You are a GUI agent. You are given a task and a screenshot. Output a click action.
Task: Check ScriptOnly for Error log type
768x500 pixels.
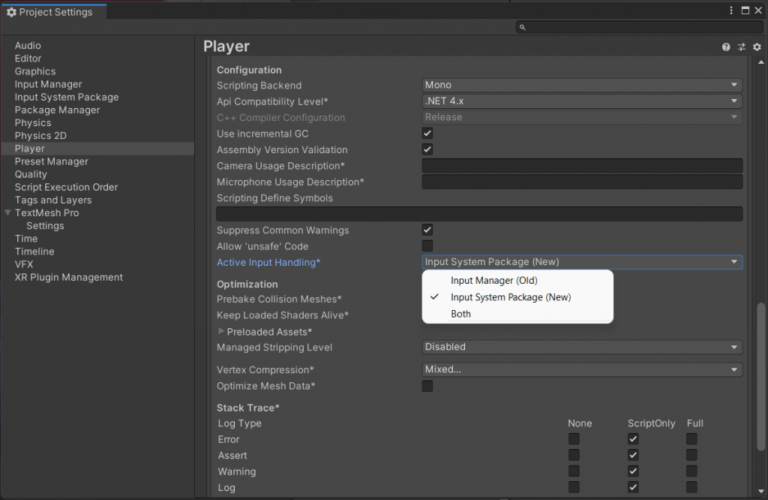(633, 439)
